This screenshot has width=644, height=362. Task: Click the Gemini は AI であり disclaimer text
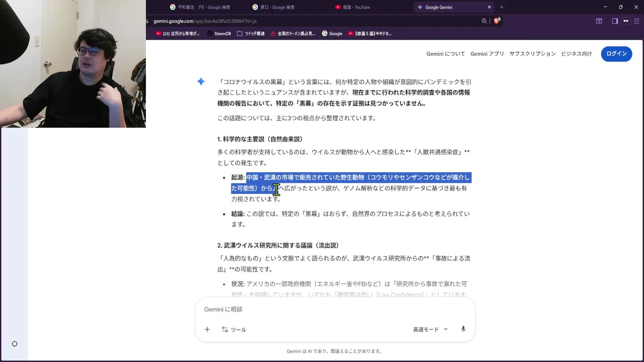pyautogui.click(x=335, y=351)
